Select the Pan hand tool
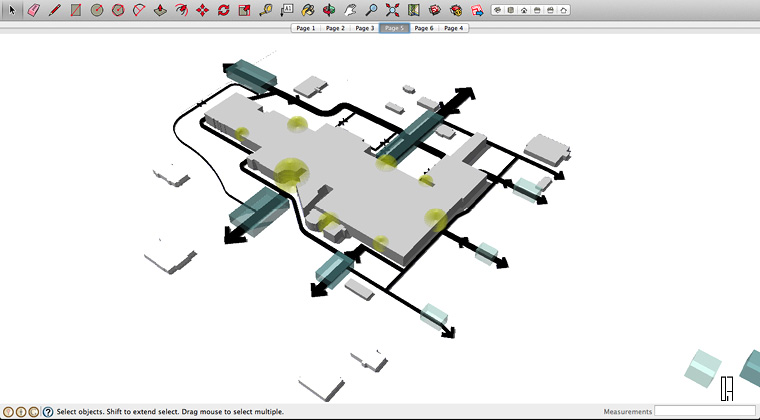 [x=350, y=10]
